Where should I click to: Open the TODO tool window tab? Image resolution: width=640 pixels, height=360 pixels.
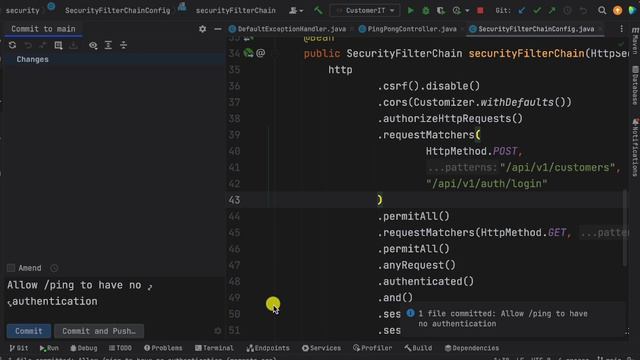[x=120, y=348]
